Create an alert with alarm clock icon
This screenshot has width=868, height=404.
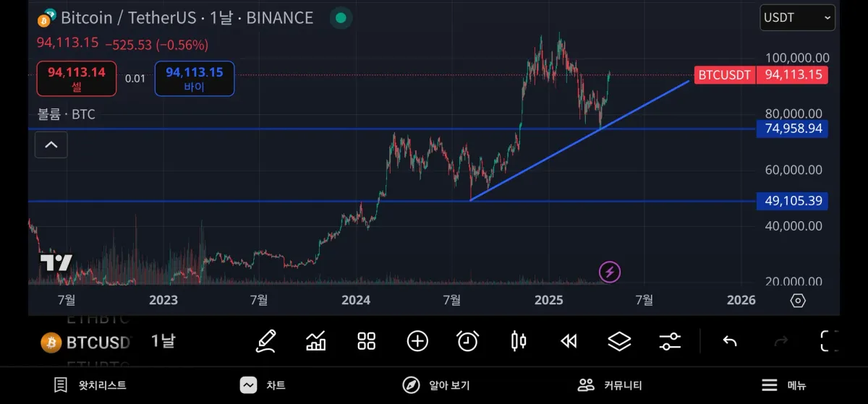tap(468, 341)
